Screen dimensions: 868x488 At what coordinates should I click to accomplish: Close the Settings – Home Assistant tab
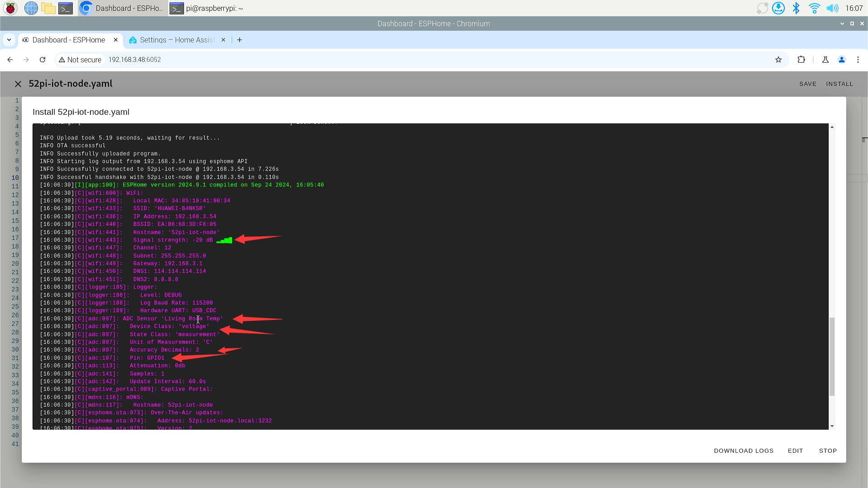tap(223, 40)
